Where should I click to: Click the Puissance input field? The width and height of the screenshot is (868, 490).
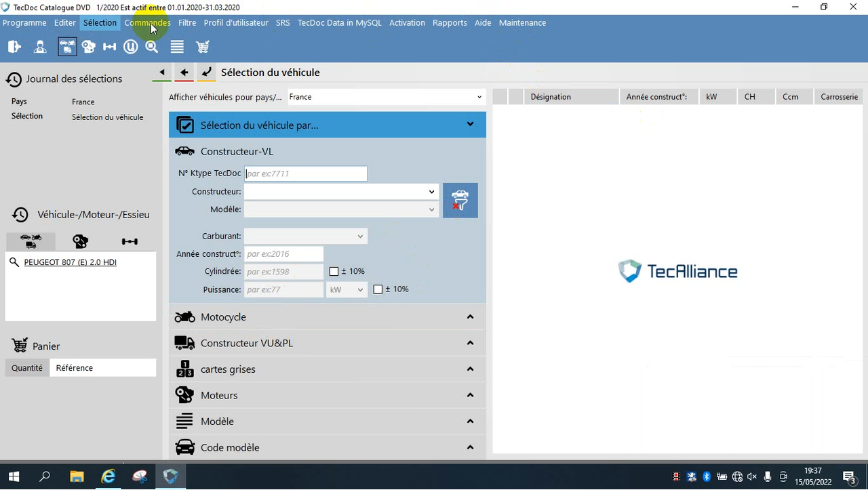[x=283, y=289]
